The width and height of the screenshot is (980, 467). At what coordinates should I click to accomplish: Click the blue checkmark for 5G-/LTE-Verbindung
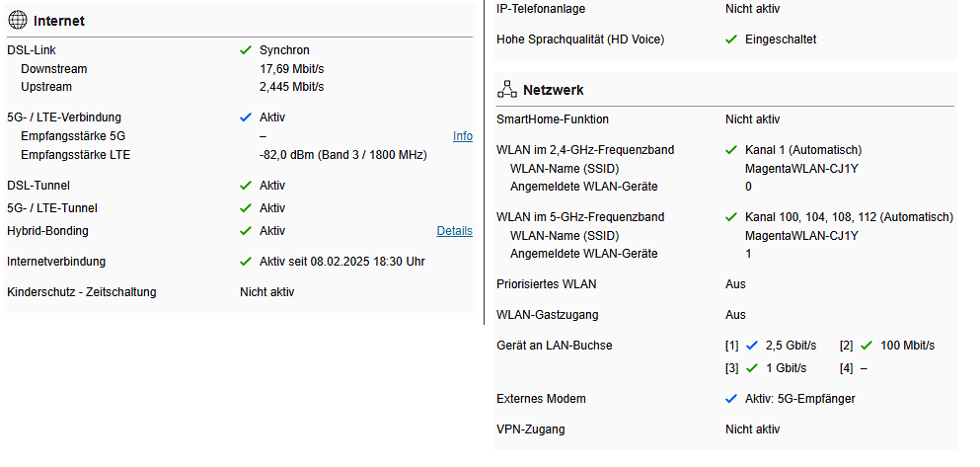pos(246,117)
